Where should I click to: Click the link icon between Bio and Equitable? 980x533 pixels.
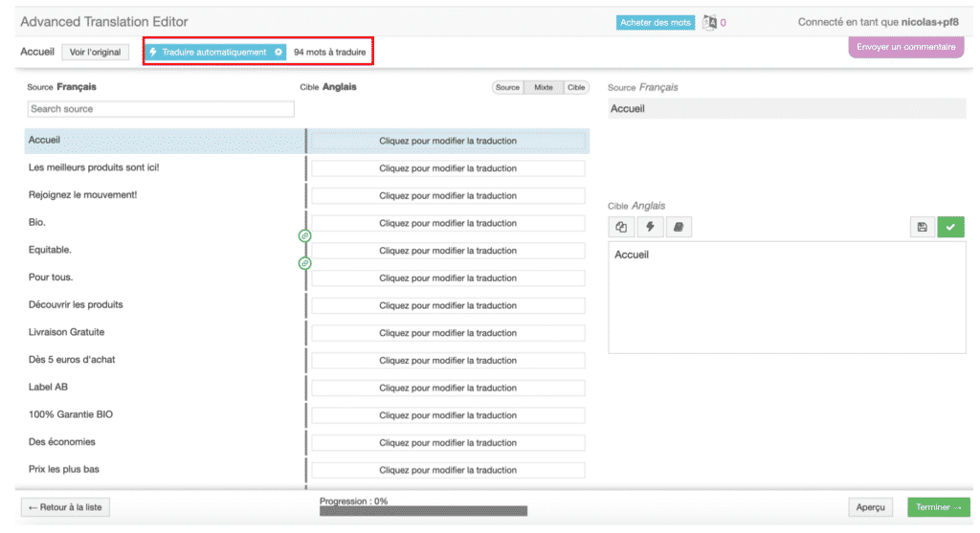(x=304, y=235)
